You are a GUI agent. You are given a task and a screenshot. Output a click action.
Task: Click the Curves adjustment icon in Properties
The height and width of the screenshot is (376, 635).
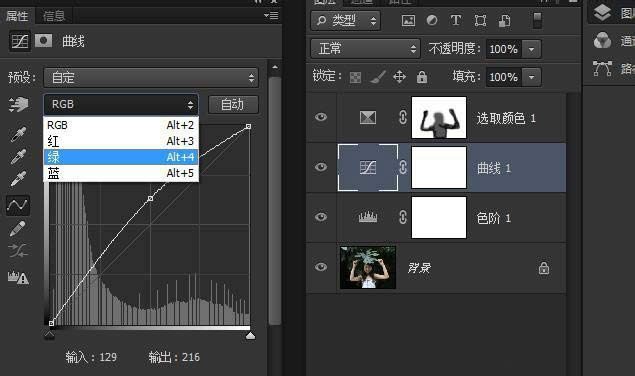[x=19, y=41]
